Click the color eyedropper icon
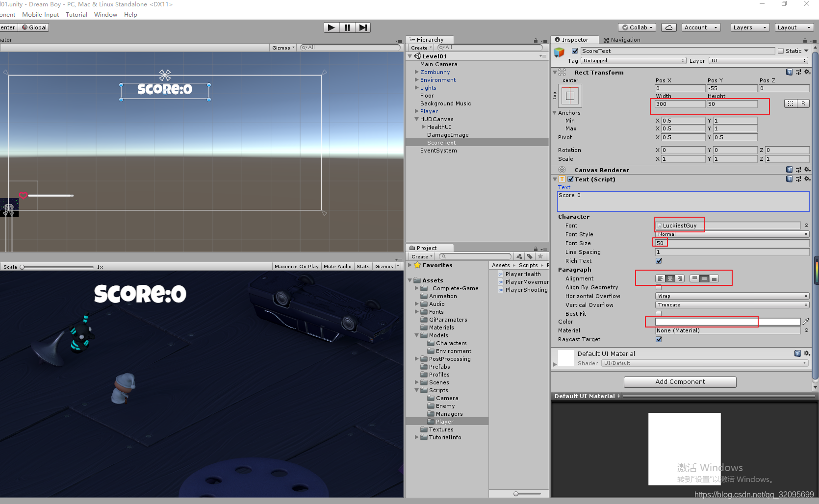 tap(806, 322)
